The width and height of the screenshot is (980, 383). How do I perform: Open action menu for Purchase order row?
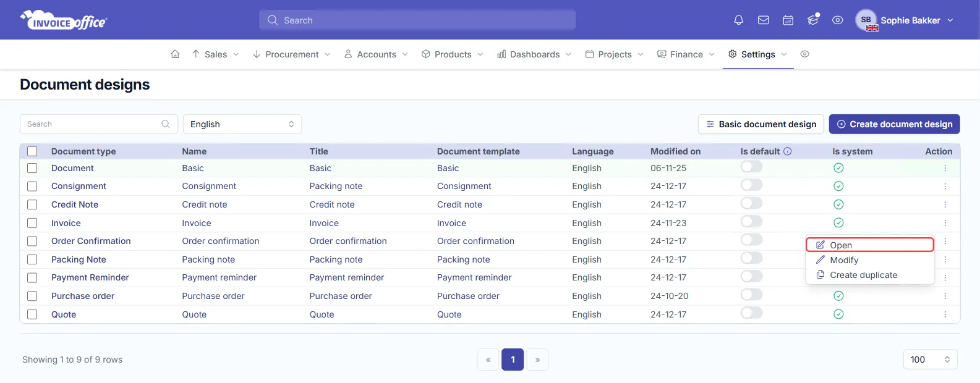click(x=945, y=296)
